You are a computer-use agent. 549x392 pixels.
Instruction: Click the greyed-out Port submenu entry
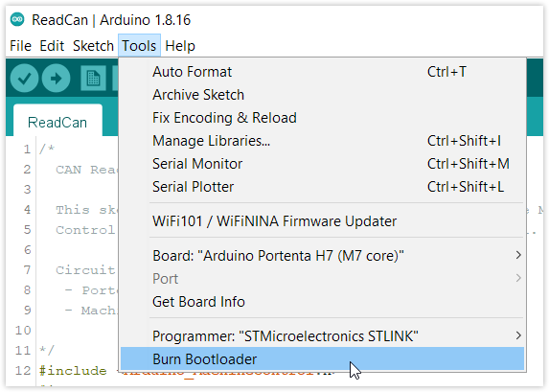(x=322, y=279)
